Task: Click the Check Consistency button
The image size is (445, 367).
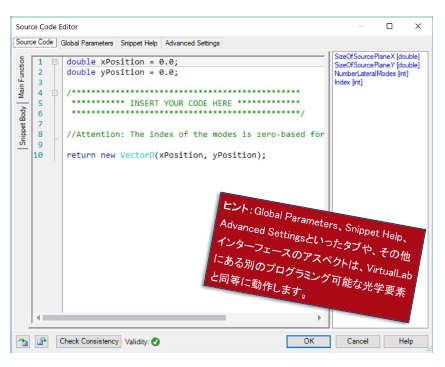Action: tap(89, 341)
